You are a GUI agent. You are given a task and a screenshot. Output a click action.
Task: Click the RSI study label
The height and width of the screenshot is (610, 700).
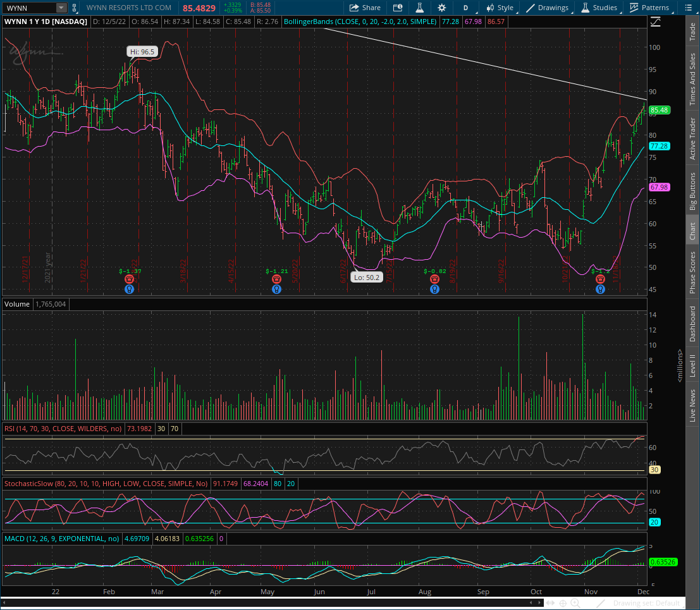[x=63, y=429]
